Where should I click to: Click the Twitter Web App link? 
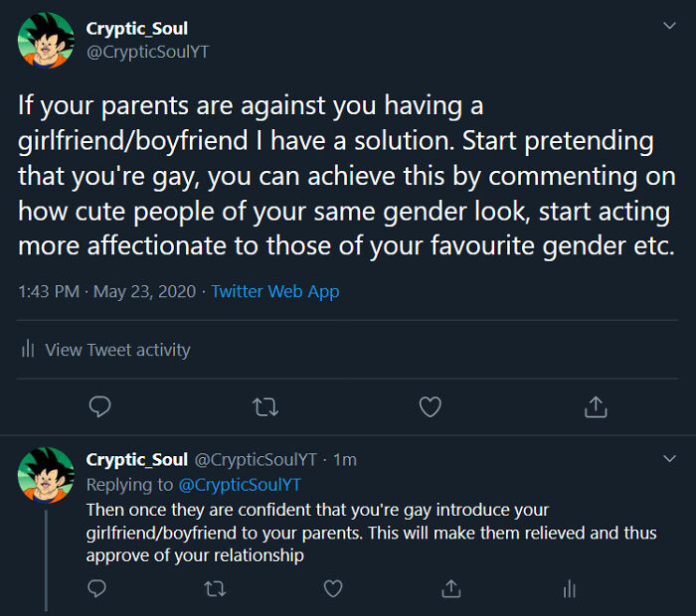[x=275, y=291]
